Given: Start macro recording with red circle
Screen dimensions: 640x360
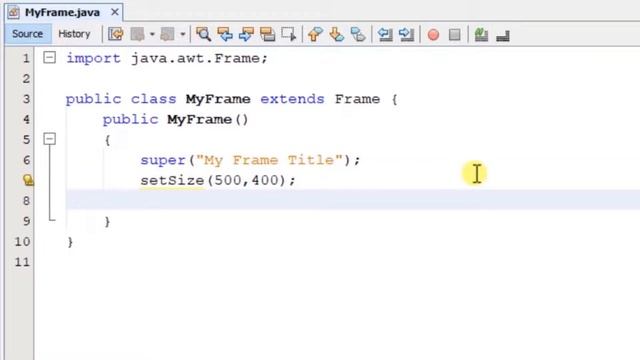Looking at the screenshot, I should tap(433, 35).
